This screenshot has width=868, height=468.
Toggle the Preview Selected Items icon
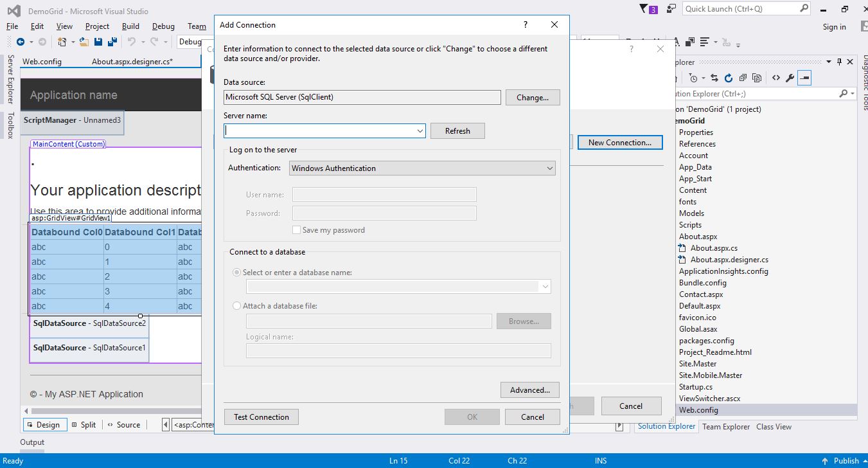click(804, 78)
